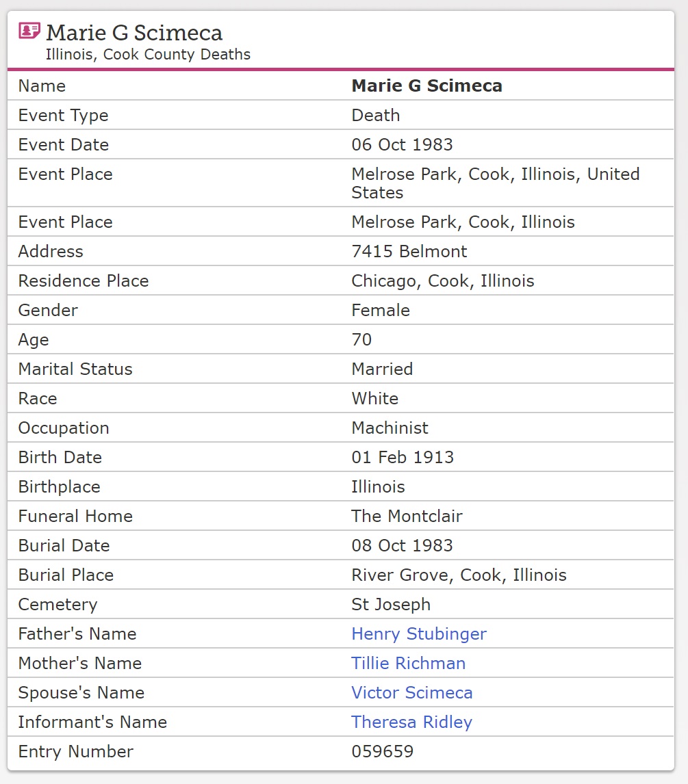Follow the Tillie Richman mother link

coord(408,664)
